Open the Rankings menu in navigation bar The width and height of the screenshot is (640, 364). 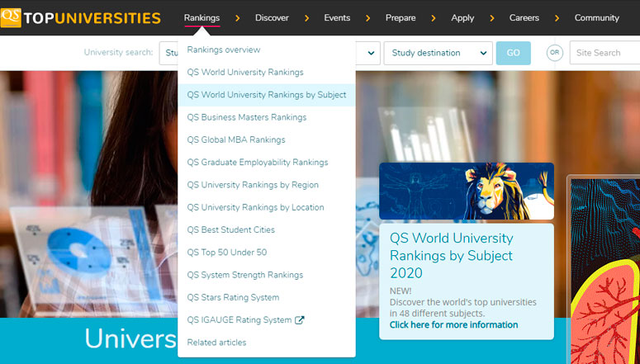coord(201,18)
